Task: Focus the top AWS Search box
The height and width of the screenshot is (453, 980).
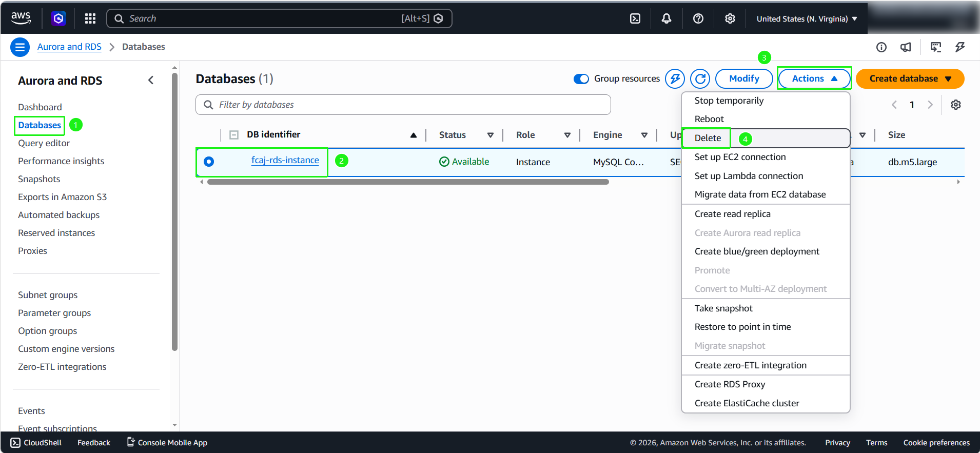Action: pos(279,18)
